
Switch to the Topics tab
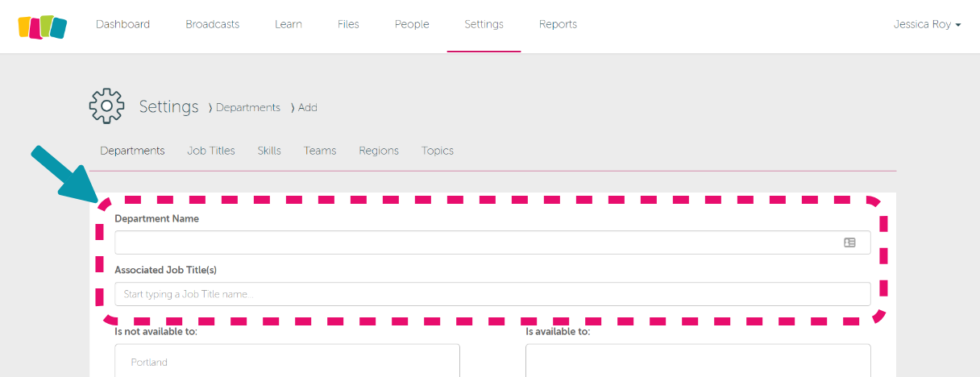[438, 151]
